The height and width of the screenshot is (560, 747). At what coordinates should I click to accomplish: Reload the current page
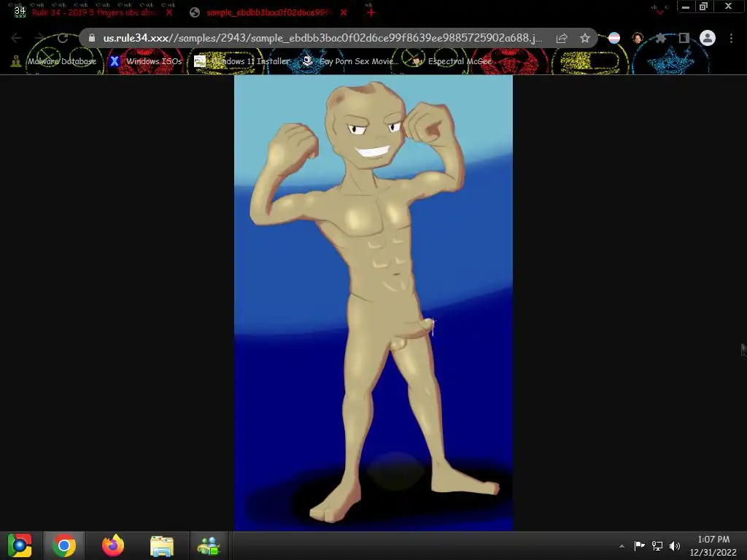pyautogui.click(x=63, y=38)
